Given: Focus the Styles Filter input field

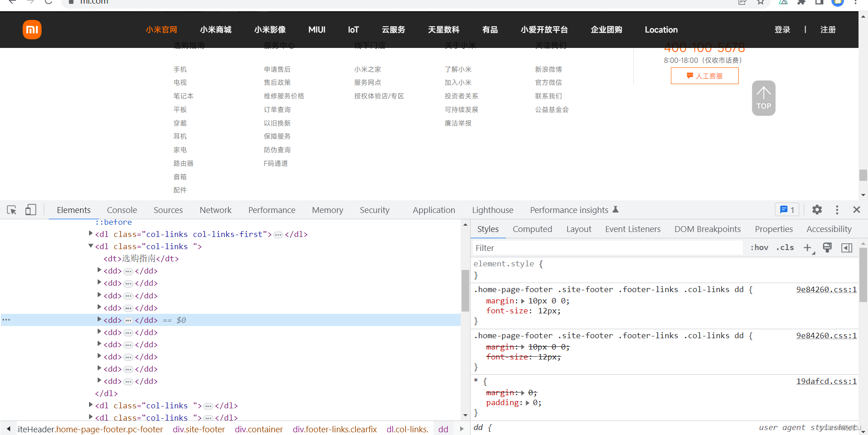Looking at the screenshot, I should click(x=607, y=248).
